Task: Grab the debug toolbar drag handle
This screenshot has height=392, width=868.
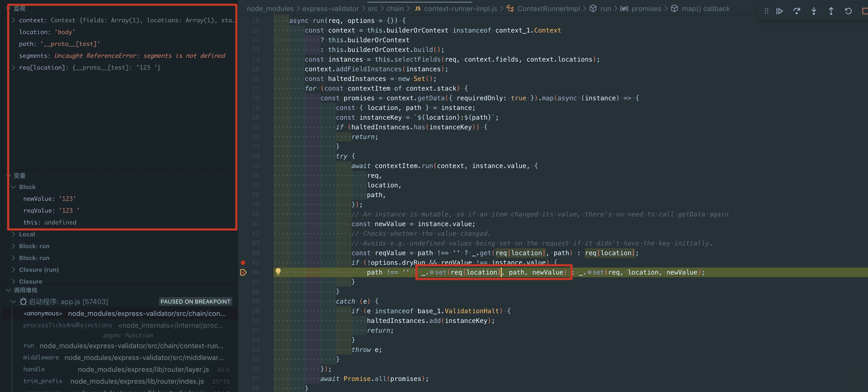Action: pos(767,11)
